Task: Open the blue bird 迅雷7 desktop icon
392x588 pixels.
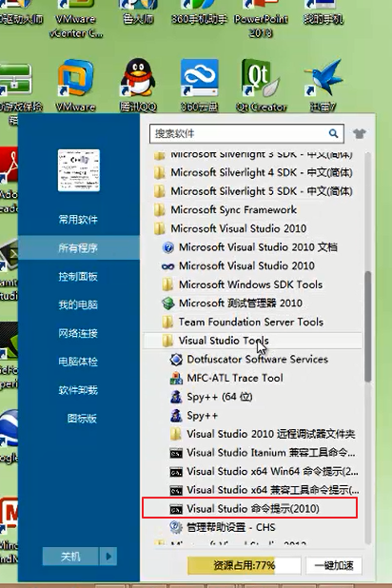Action: pos(323,78)
